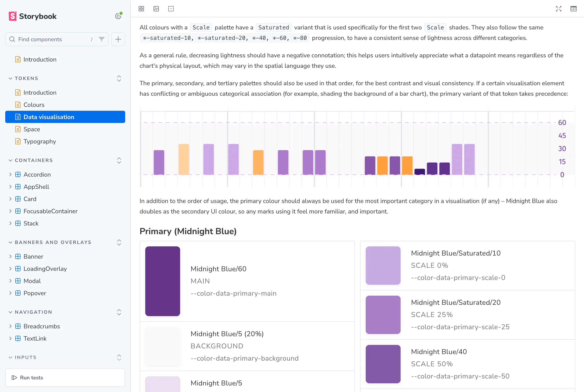The width and height of the screenshot is (584, 392).
Task: Toggle the outline dashed-box toolbar icon
Action: (171, 9)
